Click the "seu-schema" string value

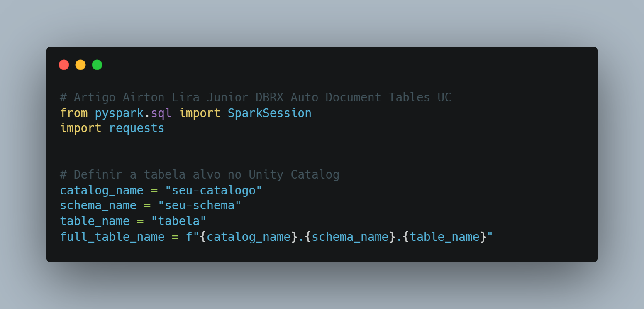click(200, 206)
